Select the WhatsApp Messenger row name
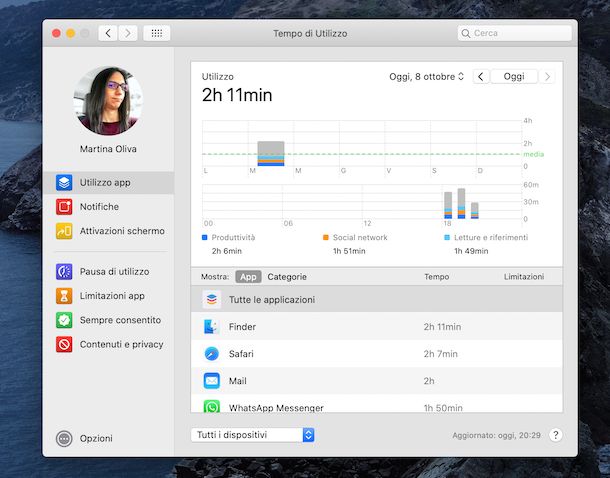This screenshot has width=610, height=478. [276, 408]
